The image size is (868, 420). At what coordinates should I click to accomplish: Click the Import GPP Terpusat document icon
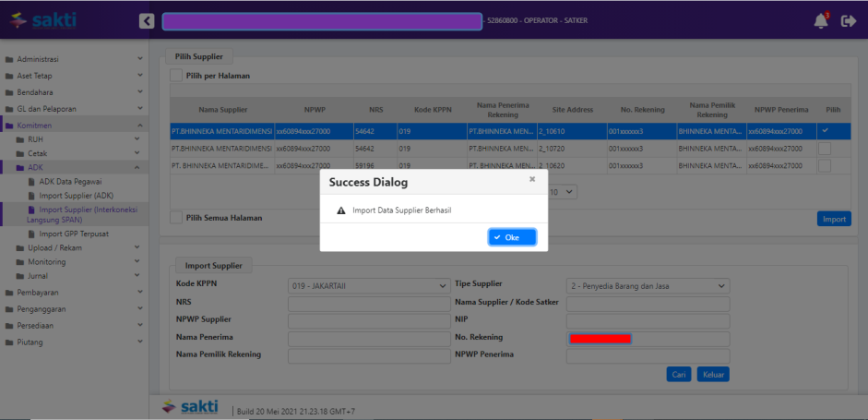[31, 234]
